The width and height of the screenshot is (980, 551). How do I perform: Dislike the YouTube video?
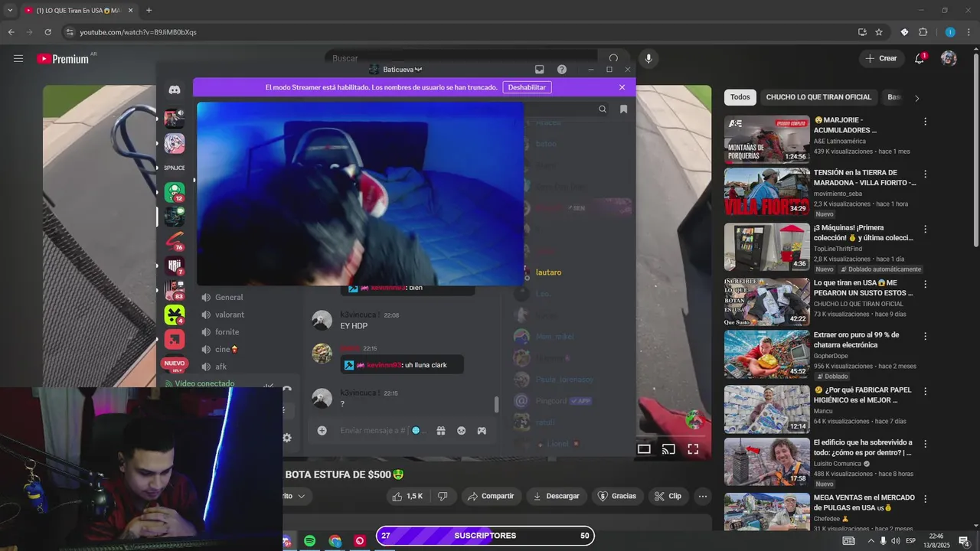(x=443, y=496)
